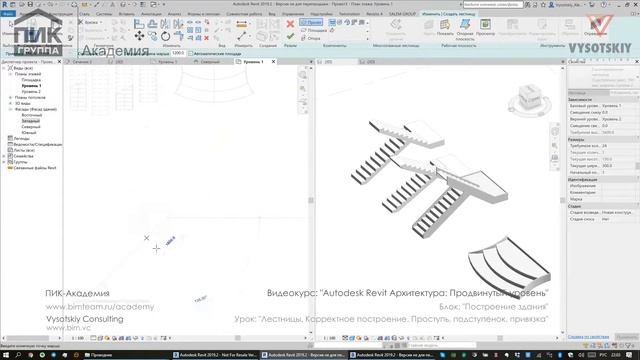Expand the 3D виды tree node
Image resolution: width=640 pixels, height=360 pixels.
[11, 103]
